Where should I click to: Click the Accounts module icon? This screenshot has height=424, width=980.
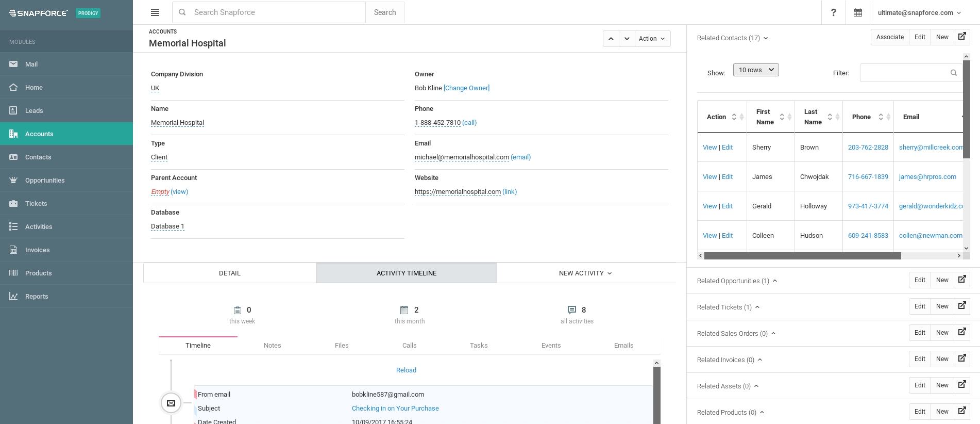click(13, 134)
